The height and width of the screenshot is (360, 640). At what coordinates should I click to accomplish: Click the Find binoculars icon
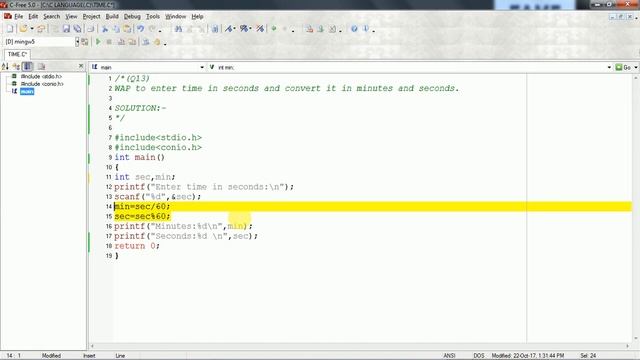coord(178,29)
